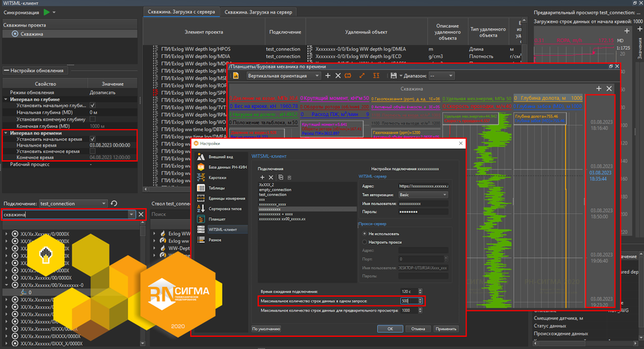The height and width of the screenshot is (349, 644).
Task: Refresh the test_connection connection list
Action: point(113,204)
